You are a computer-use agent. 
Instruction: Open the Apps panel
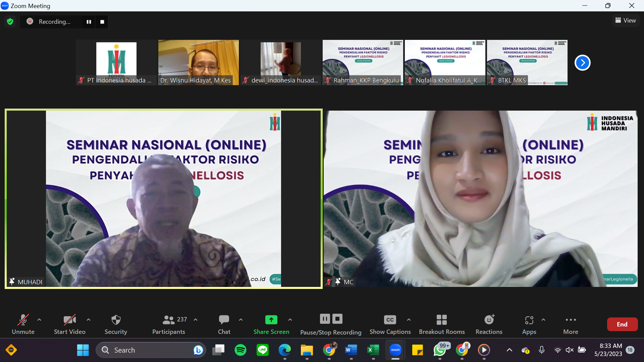click(x=529, y=324)
